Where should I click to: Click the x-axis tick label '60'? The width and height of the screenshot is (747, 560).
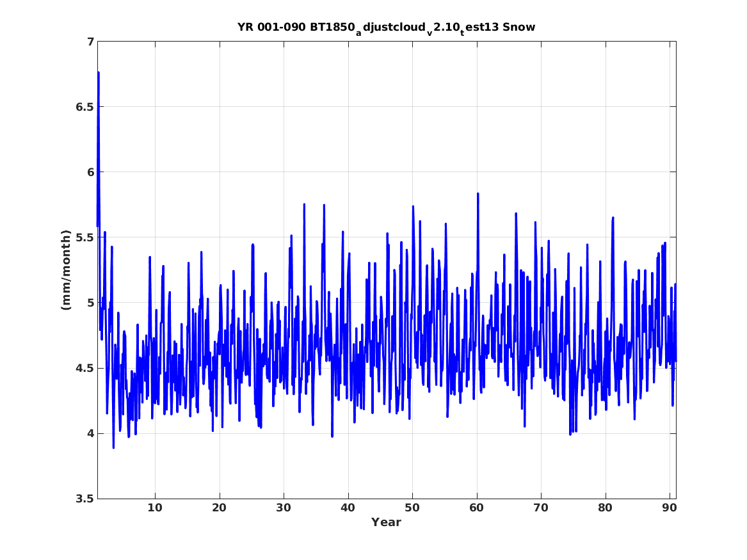click(x=476, y=508)
